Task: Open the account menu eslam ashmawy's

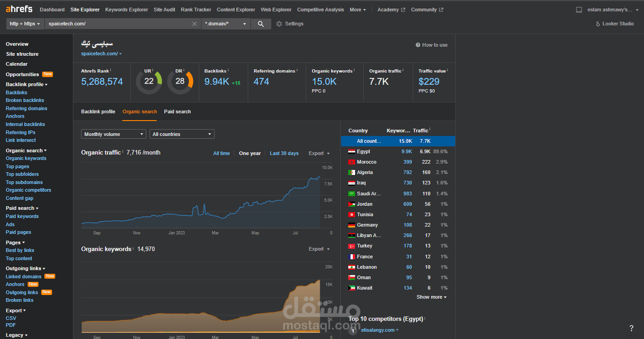Action: pyautogui.click(x=613, y=10)
